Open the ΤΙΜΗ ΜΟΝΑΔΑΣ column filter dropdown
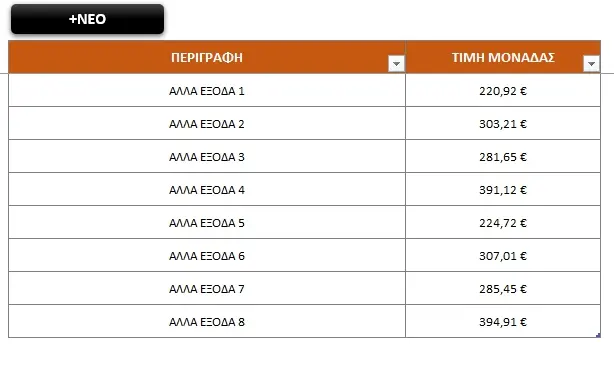Viewport: 614px width, 366px height. (x=591, y=63)
